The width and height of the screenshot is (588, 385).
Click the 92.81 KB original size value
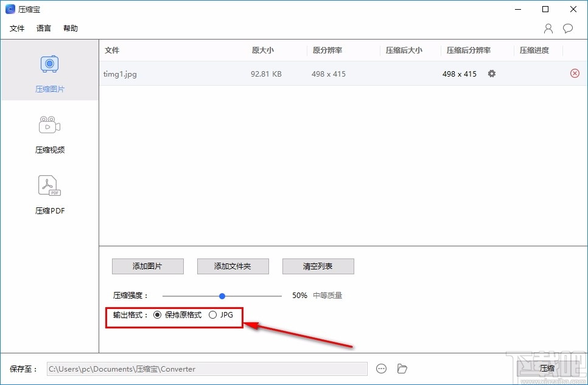(266, 74)
